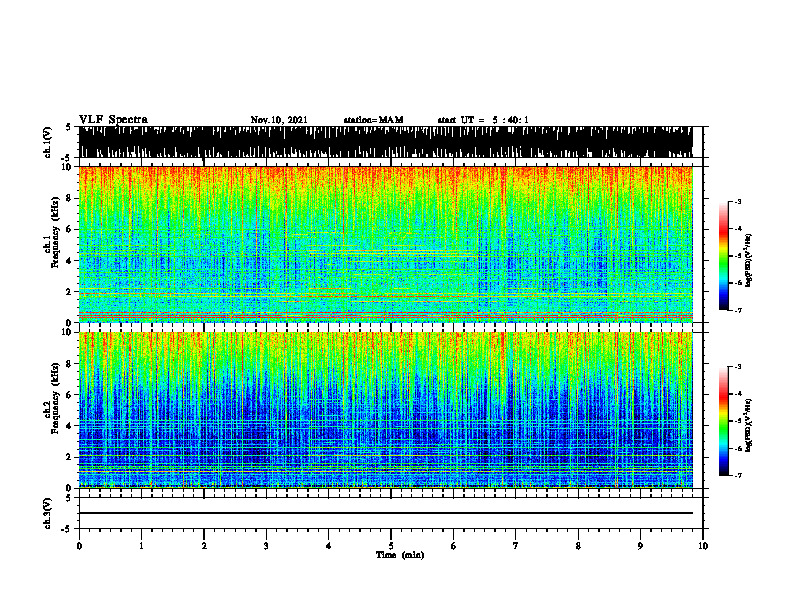The height and width of the screenshot is (612, 792).
Task: Click time axis tick label "3"
Action: pyautogui.click(x=266, y=546)
